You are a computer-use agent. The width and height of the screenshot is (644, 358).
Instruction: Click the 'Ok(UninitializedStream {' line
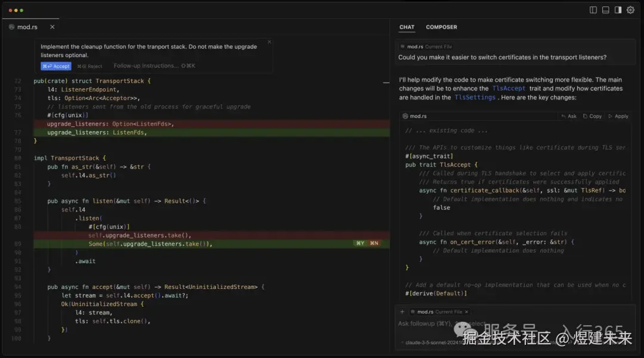[103, 304]
